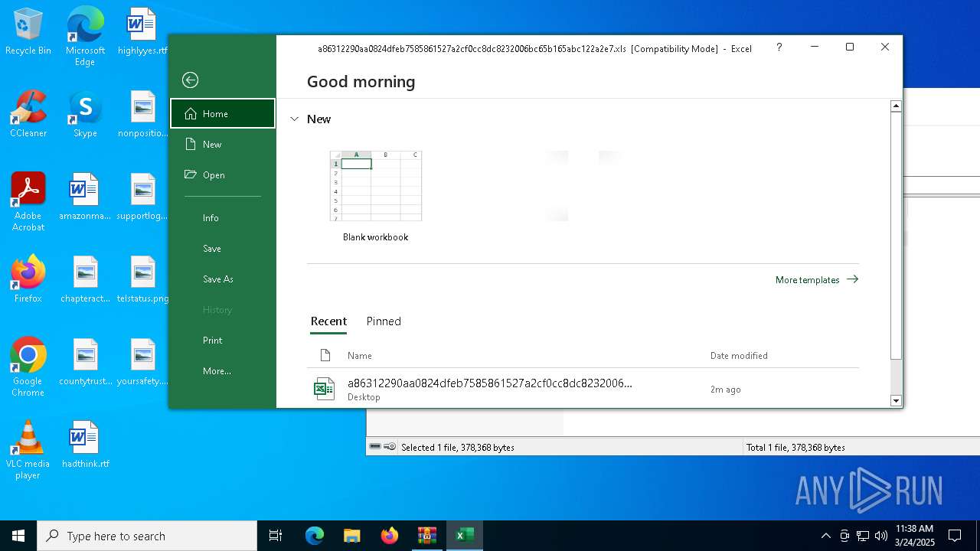The width and height of the screenshot is (980, 551).
Task: Open recent file a86312290aa0824dfeb...
Action: point(583,389)
